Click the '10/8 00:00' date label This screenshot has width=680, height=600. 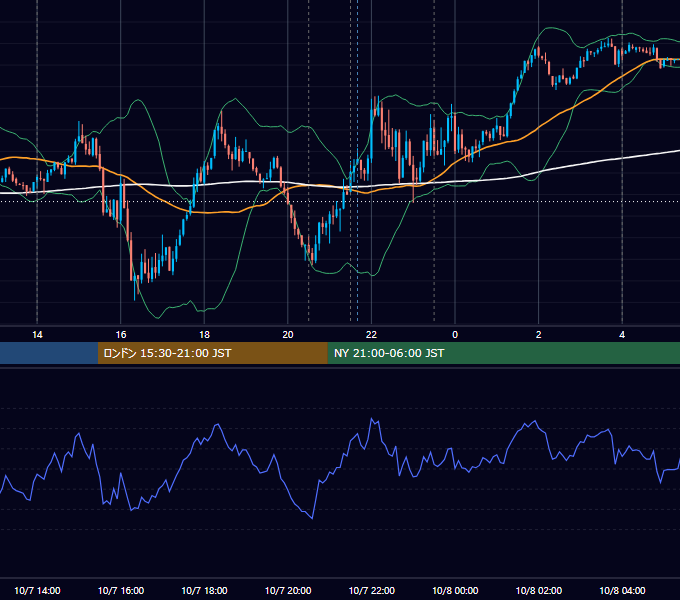pyautogui.click(x=455, y=590)
